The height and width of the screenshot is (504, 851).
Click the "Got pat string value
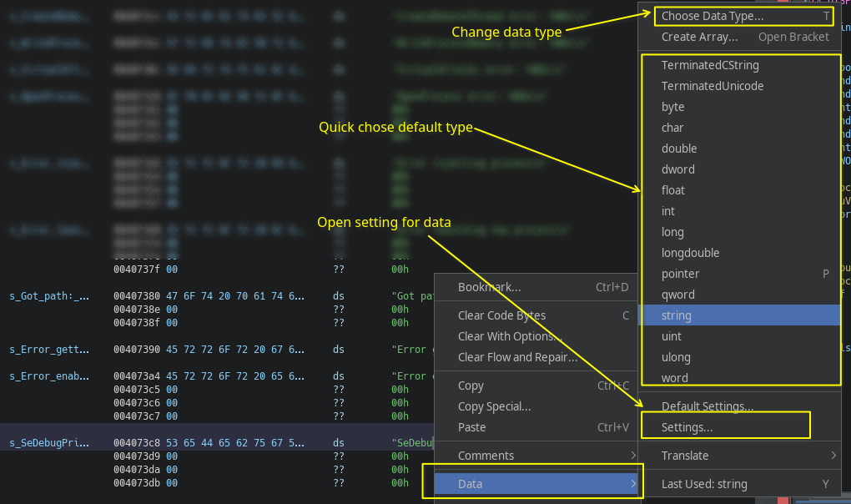(412, 296)
